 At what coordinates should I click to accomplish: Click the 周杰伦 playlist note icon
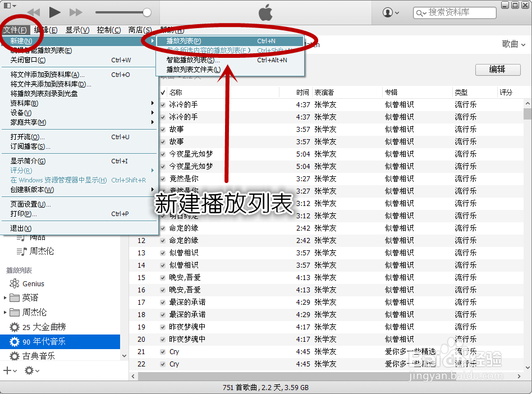tap(21, 251)
